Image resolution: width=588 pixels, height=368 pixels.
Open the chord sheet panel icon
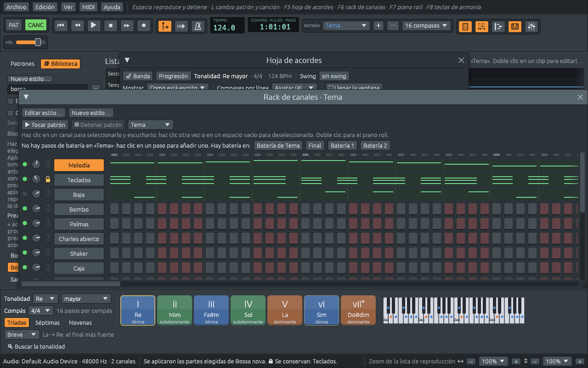pyautogui.click(x=465, y=26)
